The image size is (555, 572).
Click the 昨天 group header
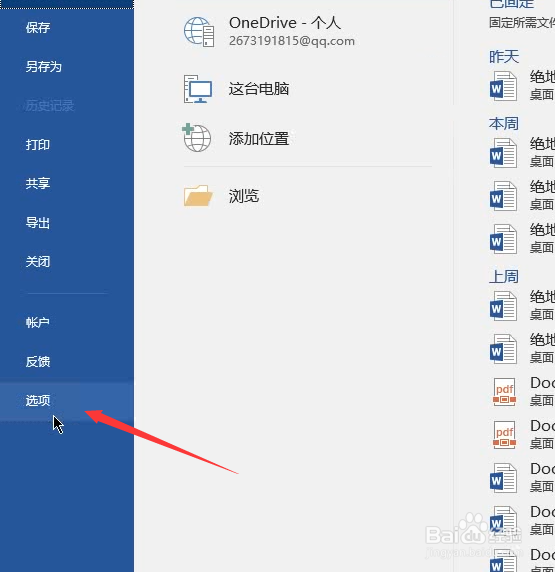[504, 57]
